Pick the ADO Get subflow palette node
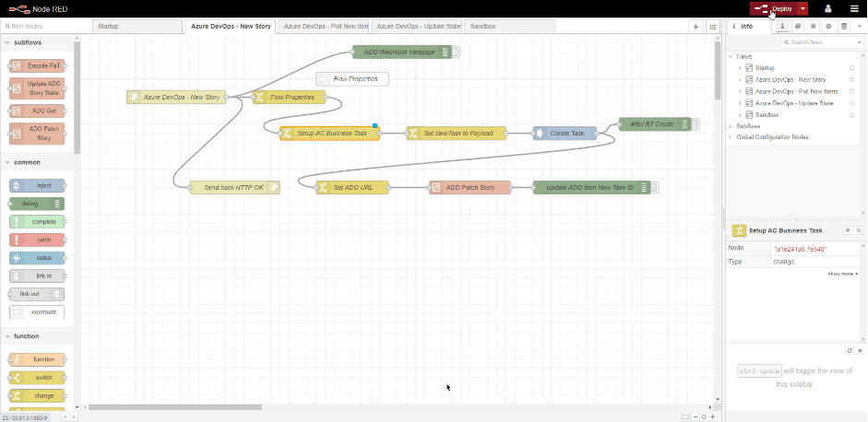This screenshot has width=868, height=422. tap(37, 111)
